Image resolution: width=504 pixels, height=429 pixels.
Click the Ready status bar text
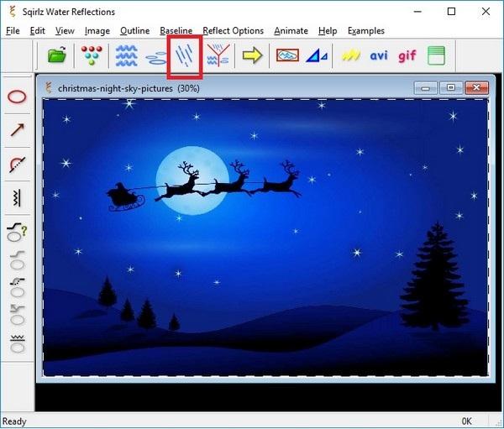pyautogui.click(x=14, y=421)
